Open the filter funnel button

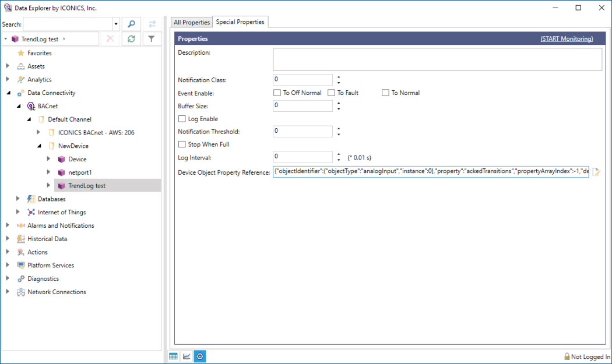tap(152, 38)
